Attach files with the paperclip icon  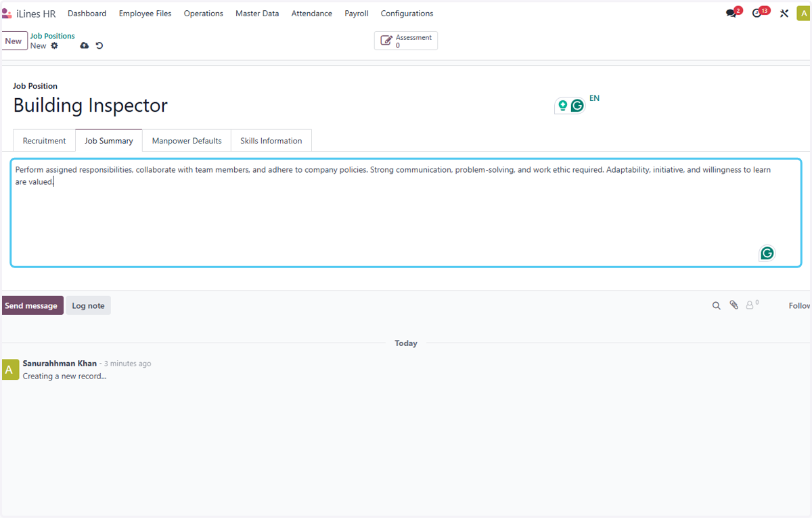(x=734, y=305)
